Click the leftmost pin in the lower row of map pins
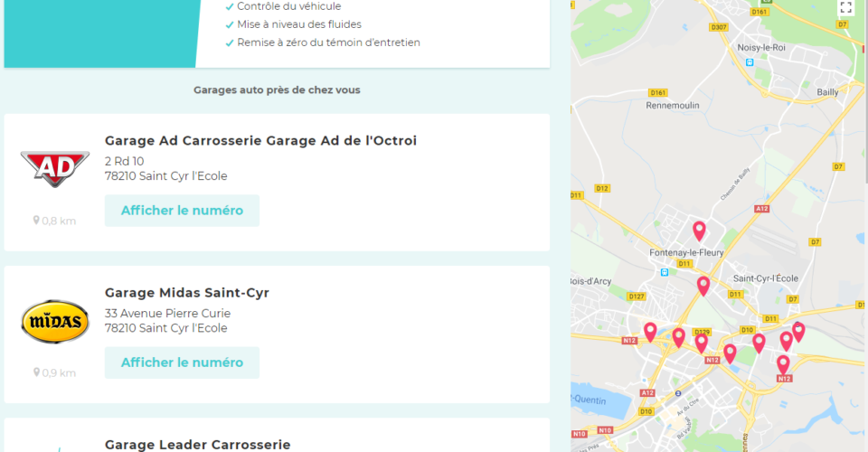Image resolution: width=868 pixels, height=452 pixels. [650, 332]
